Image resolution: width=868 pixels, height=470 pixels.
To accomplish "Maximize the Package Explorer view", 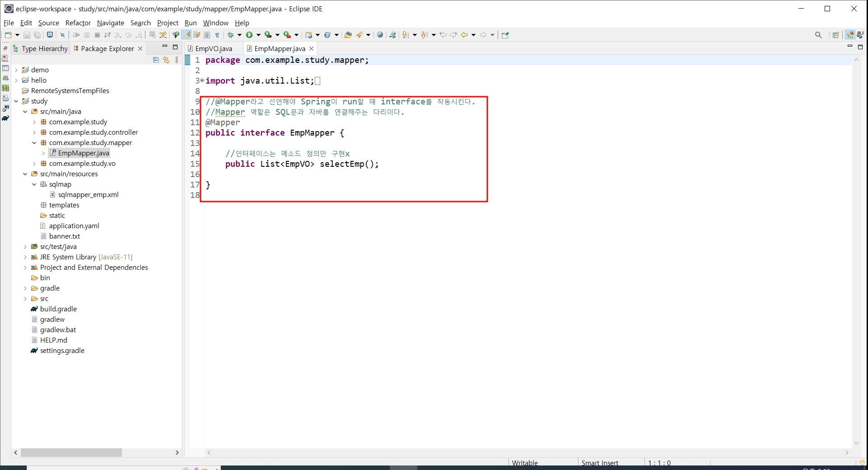I will [175, 47].
